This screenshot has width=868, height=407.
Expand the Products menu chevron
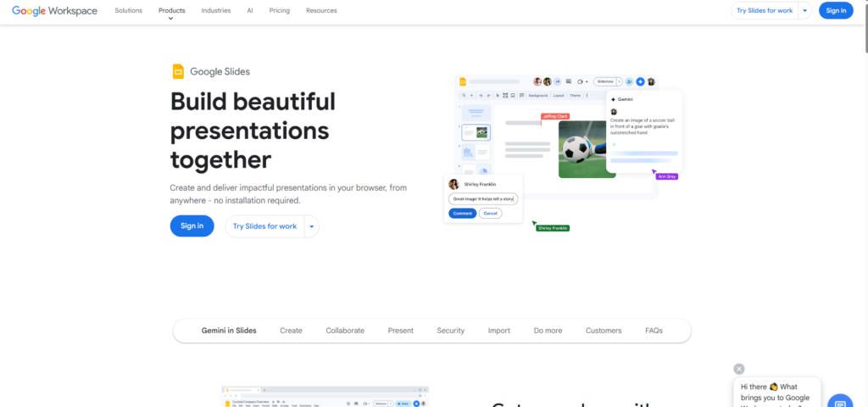pyautogui.click(x=171, y=19)
